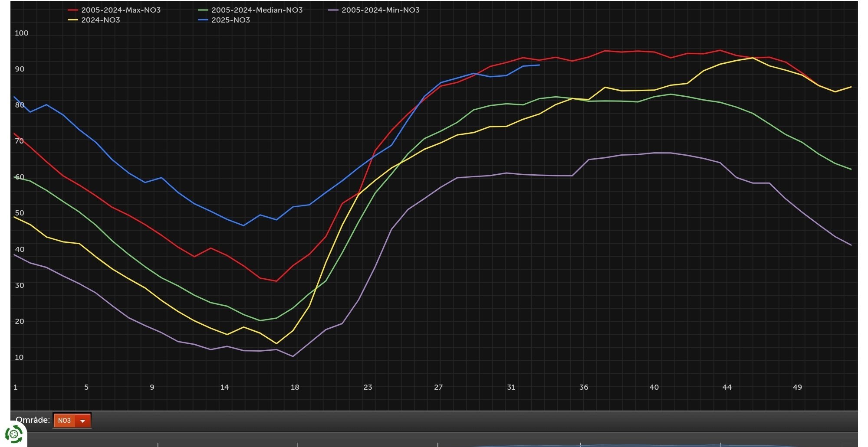Click y-axis label 100
Image resolution: width=868 pixels, height=447 pixels.
click(21, 33)
